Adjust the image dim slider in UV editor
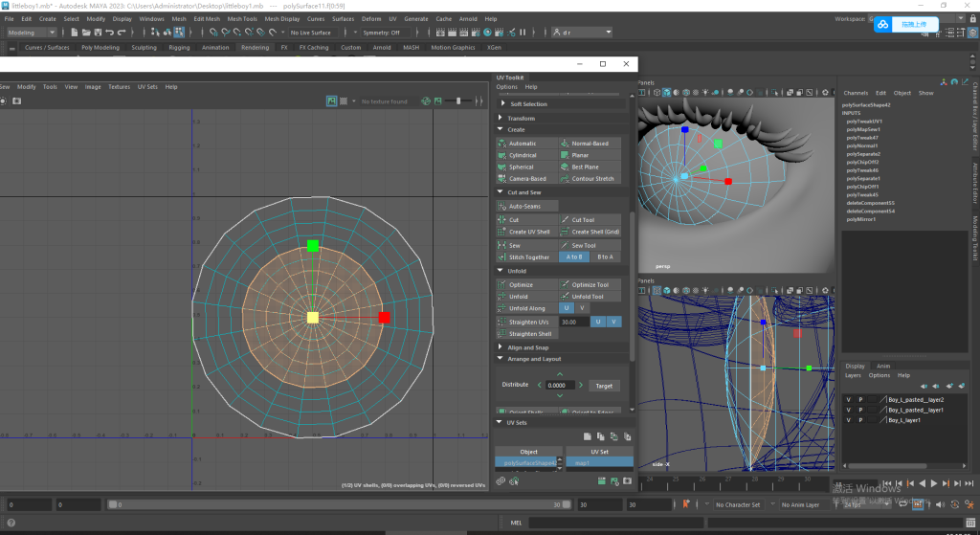Screen dimensions: 980x535 [459, 101]
